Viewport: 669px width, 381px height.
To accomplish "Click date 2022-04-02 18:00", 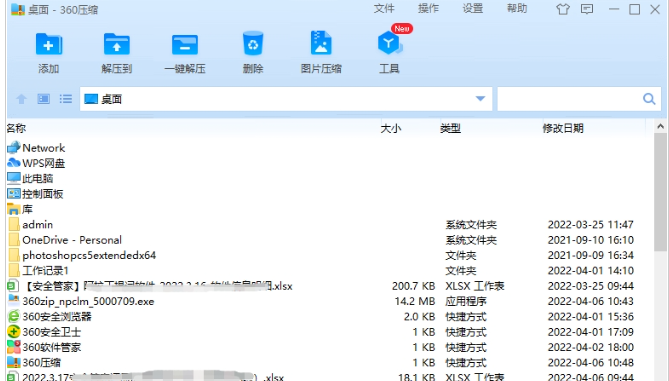I will coord(590,347).
